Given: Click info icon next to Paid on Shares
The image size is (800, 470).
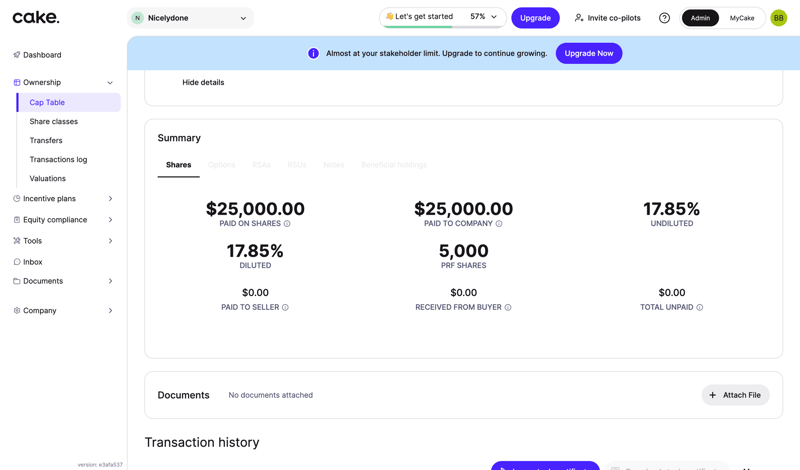Looking at the screenshot, I should [287, 224].
